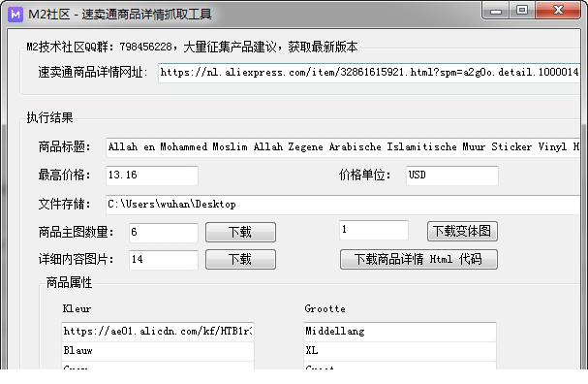Click 下载商品详情 Html 代码 button
This screenshot has height=384, width=588.
418,259
